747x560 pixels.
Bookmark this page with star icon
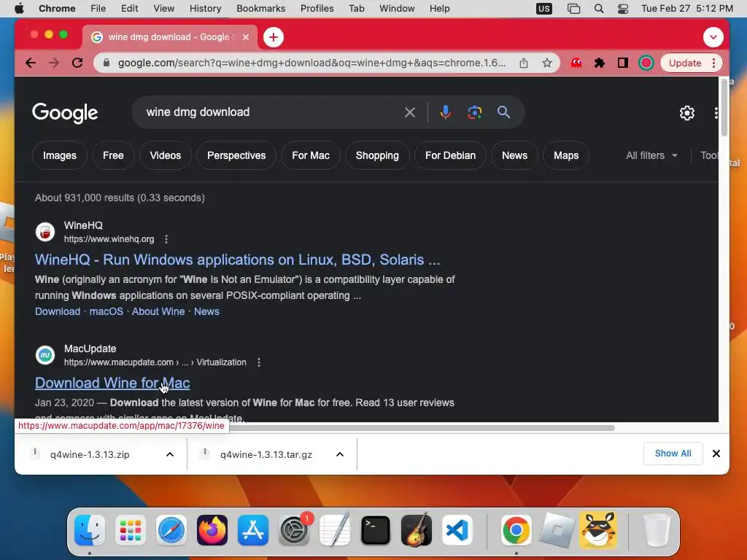tap(547, 63)
